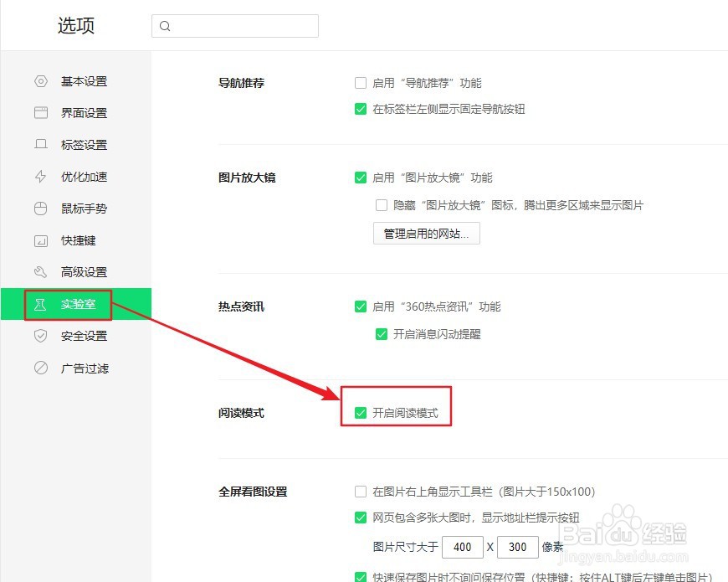728x582 pixels.
Task: Select the 实验室 flask icon
Action: pos(40,304)
